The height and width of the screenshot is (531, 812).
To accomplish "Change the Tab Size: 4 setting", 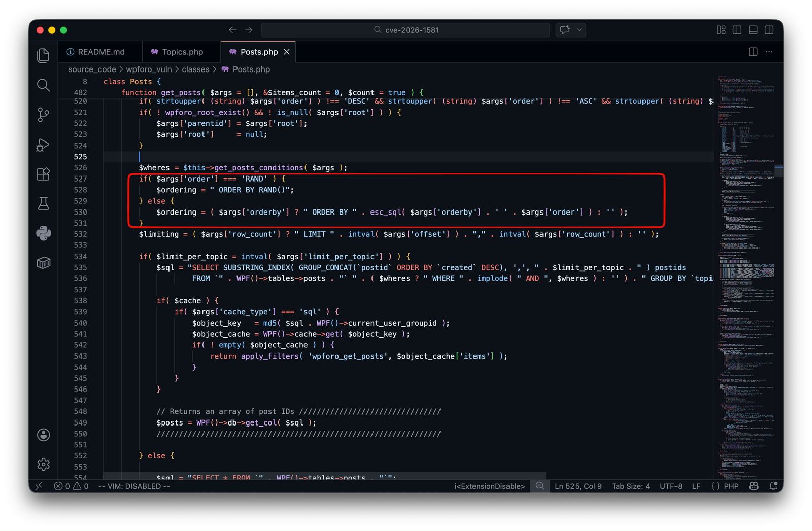I will click(631, 486).
